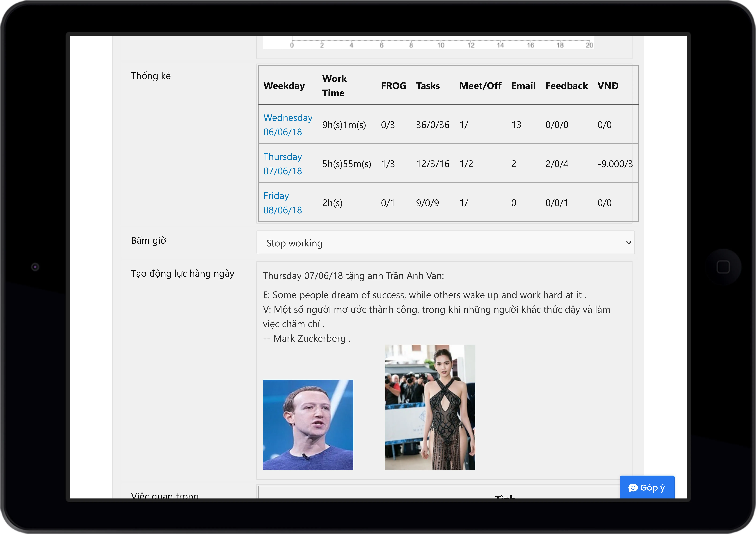Tap the tablet home button
The width and height of the screenshot is (756, 534).
[x=723, y=267]
